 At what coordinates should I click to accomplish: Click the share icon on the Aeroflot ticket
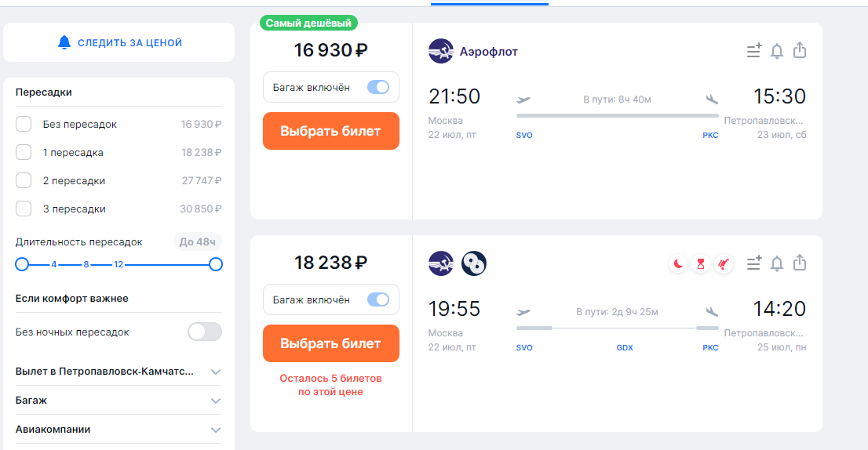(800, 51)
